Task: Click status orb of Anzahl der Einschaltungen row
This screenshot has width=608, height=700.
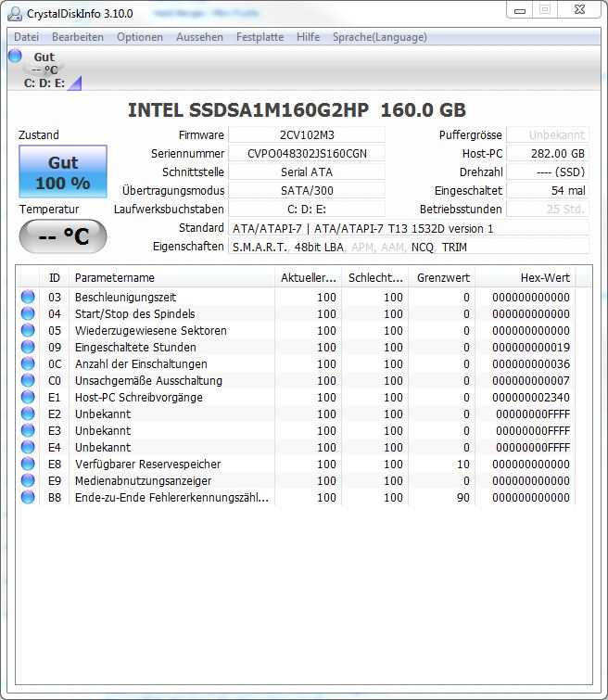Action: (28, 363)
